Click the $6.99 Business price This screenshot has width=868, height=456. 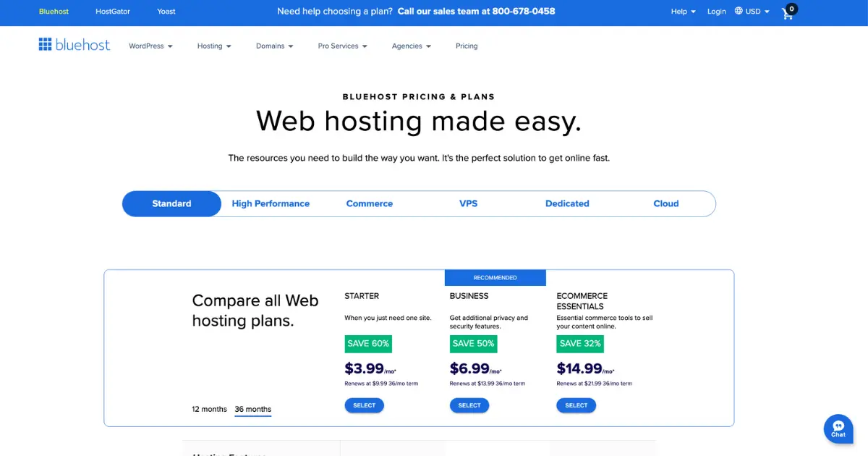coord(476,368)
